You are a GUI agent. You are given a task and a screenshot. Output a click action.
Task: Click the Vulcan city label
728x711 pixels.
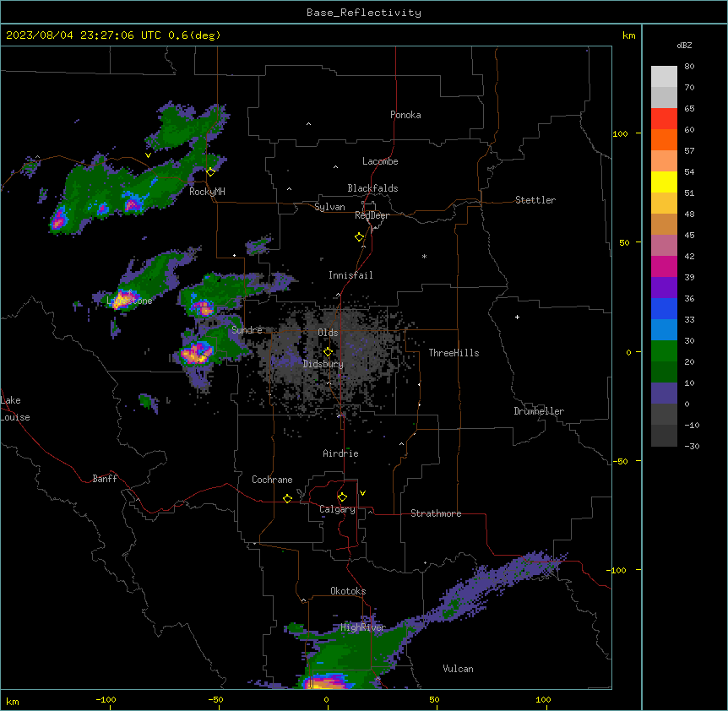tap(458, 669)
